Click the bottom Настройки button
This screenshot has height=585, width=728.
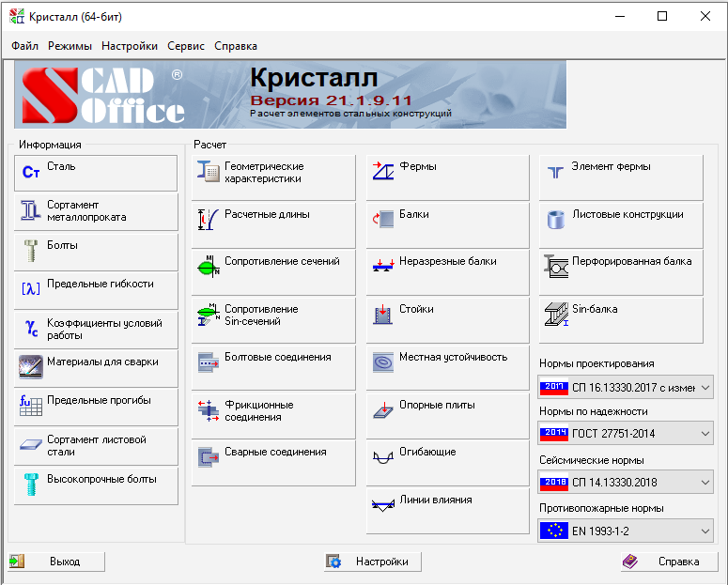(373, 562)
